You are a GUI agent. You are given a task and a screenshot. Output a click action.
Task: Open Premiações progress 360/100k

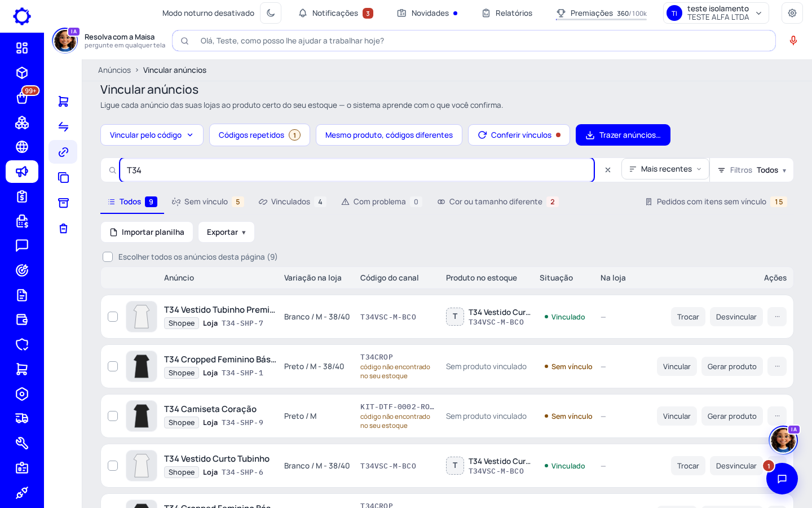pyautogui.click(x=601, y=13)
